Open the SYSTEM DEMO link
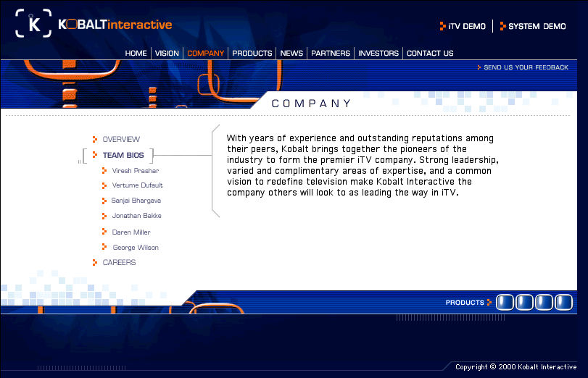Screen dimensions: 588x378 [x=537, y=26]
